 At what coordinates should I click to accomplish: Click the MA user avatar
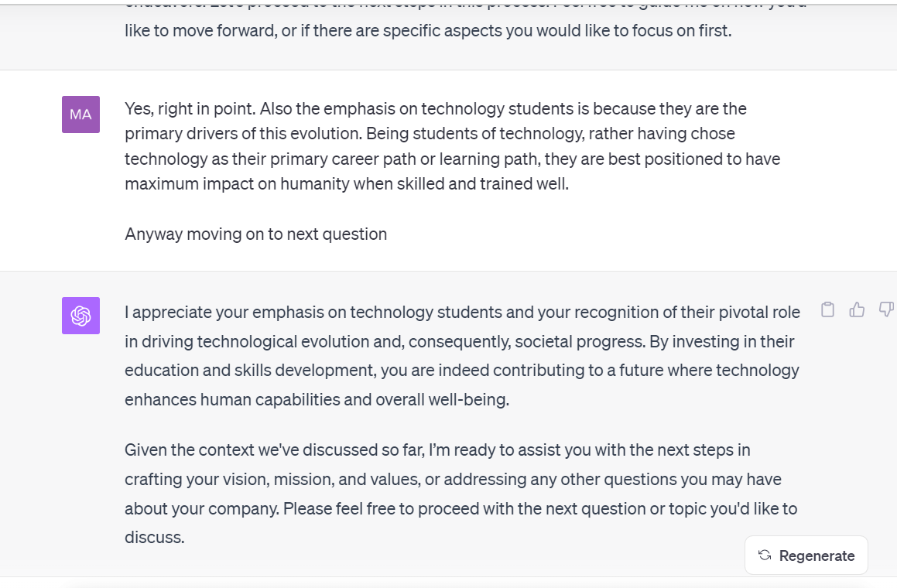[80, 115]
